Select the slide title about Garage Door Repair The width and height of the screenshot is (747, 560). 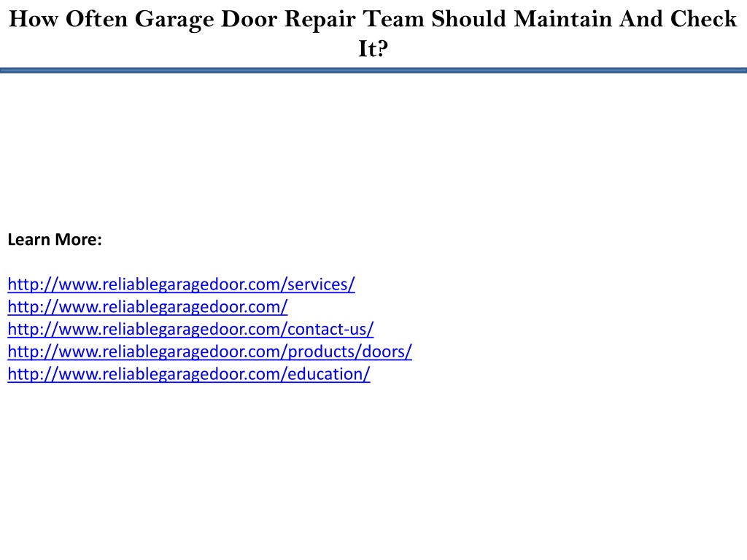coord(373,34)
